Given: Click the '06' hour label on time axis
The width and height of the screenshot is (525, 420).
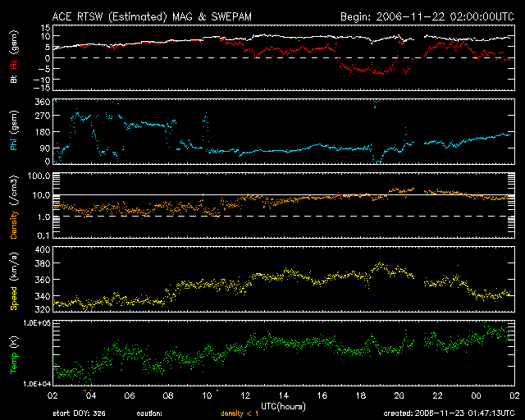Looking at the screenshot, I should [130, 396].
